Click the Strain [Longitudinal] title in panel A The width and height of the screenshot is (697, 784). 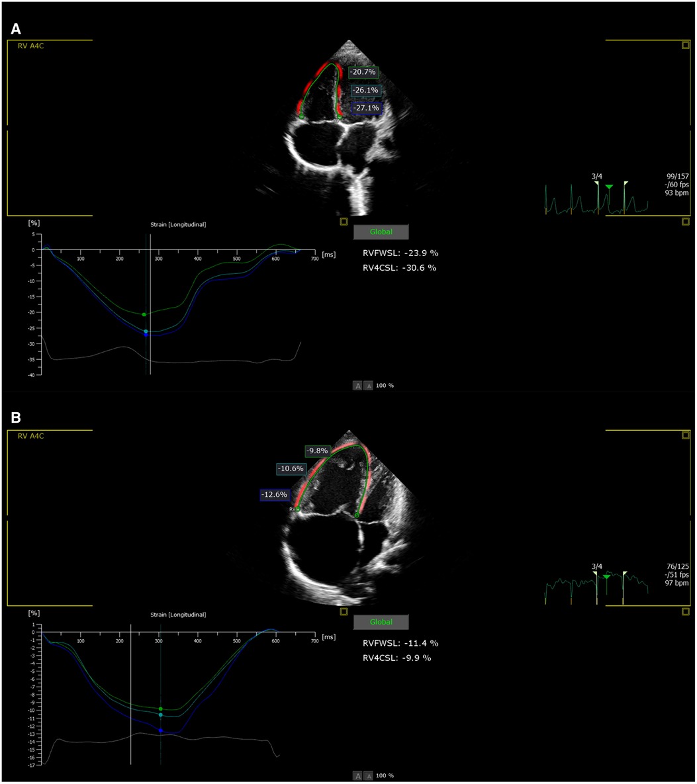[178, 224]
